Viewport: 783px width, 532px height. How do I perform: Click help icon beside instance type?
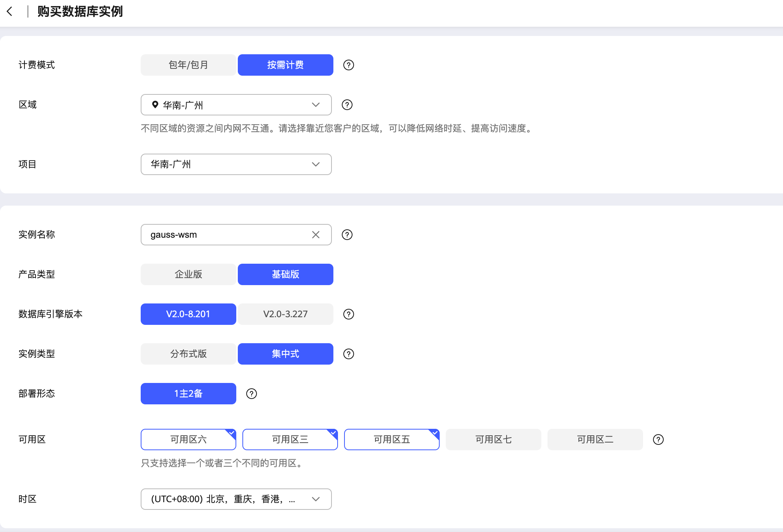tap(348, 354)
